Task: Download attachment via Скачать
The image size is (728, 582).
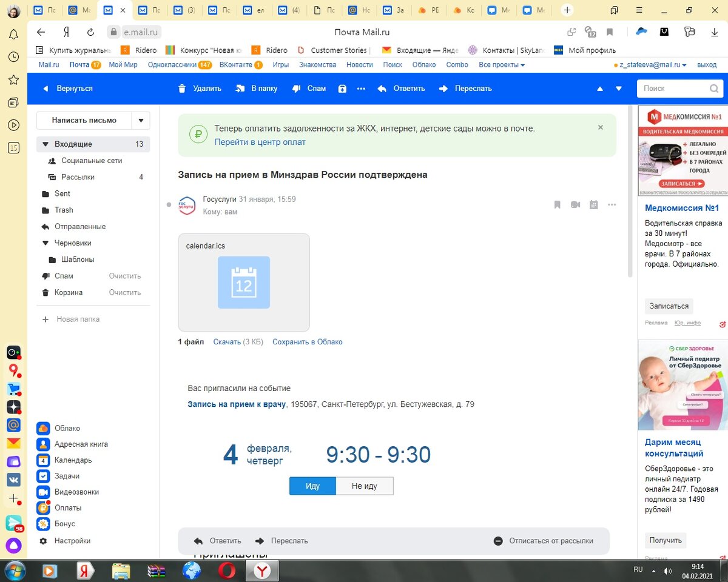Action: (x=227, y=342)
